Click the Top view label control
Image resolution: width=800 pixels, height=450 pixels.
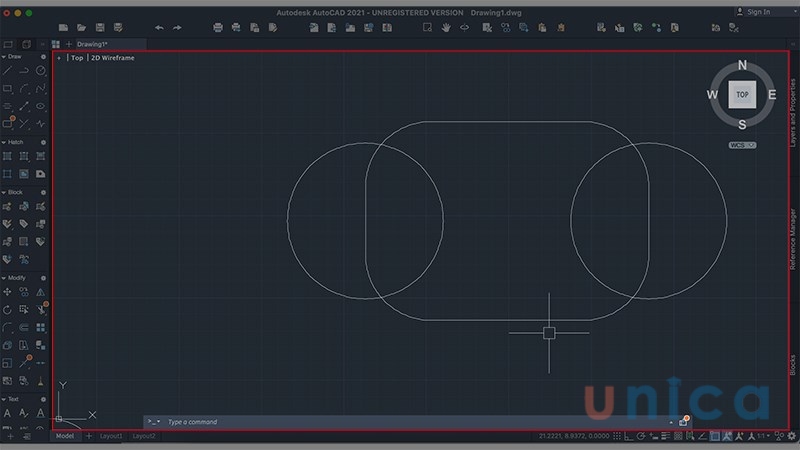[77, 58]
